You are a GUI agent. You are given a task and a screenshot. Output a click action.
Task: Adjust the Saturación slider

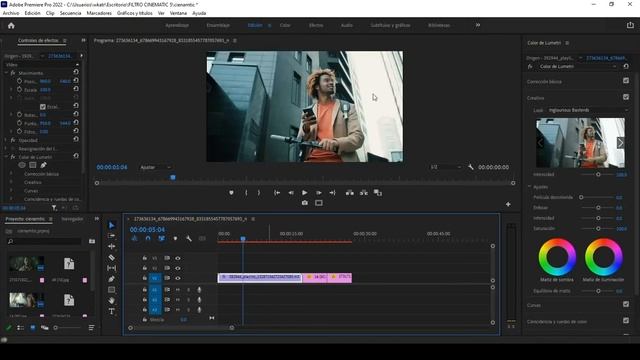pyautogui.click(x=598, y=229)
